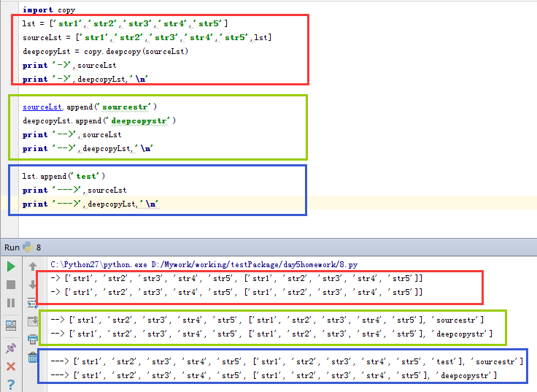Click the Print console output icon
Viewport: 537px width, 392px height.
coord(33,339)
